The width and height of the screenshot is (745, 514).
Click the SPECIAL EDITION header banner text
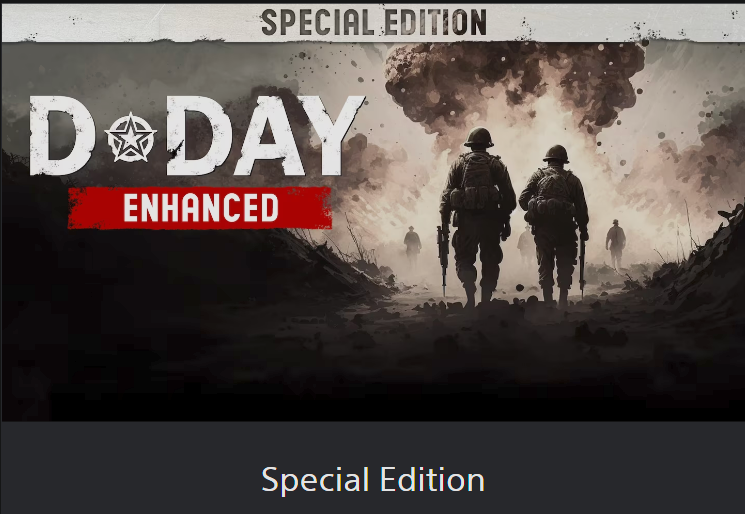tap(374, 22)
